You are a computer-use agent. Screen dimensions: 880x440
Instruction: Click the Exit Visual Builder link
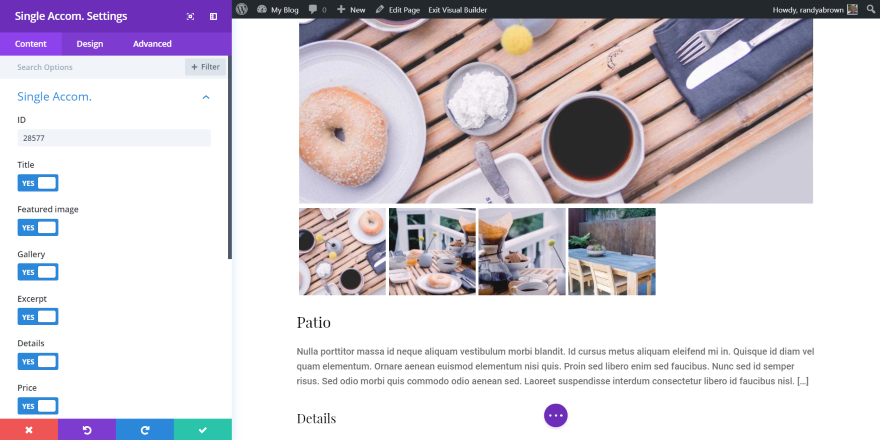point(457,10)
